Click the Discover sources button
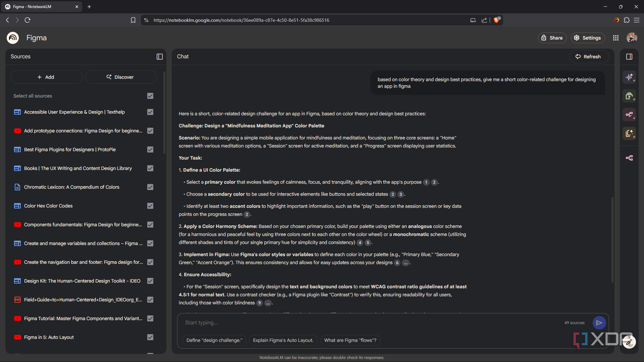 pos(121,77)
